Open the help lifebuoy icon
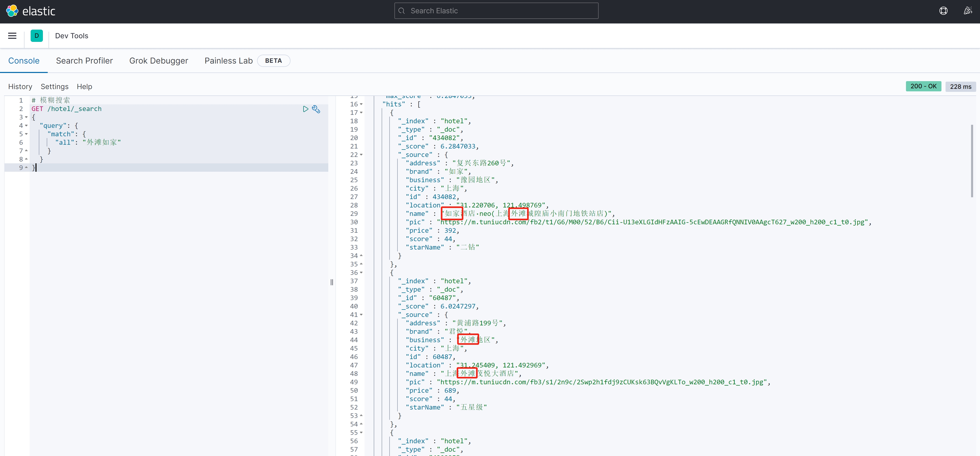980x456 pixels. click(x=943, y=11)
